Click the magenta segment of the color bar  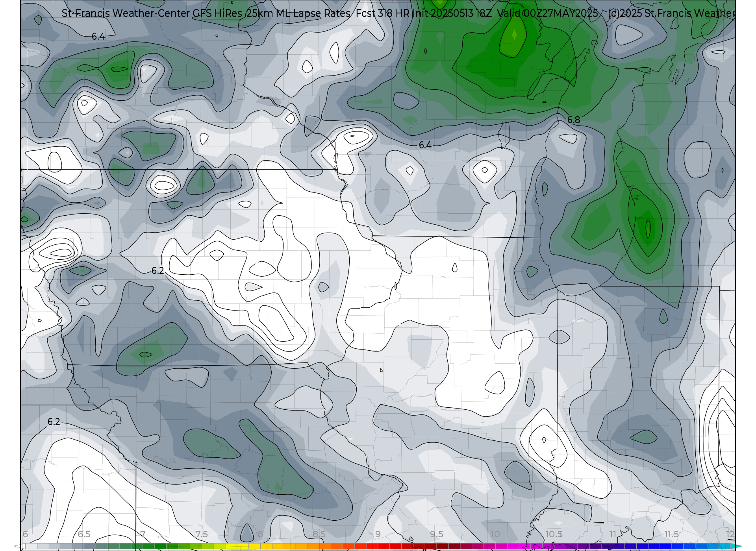513,546
